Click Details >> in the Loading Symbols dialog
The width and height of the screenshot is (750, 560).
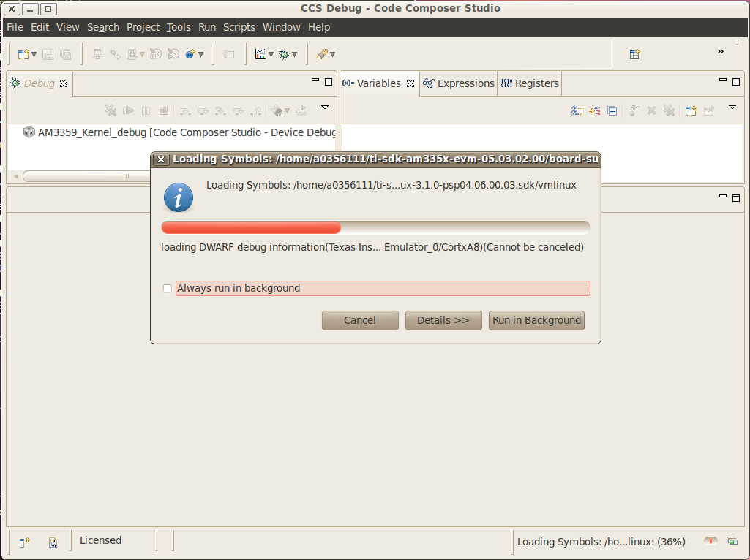[443, 320]
